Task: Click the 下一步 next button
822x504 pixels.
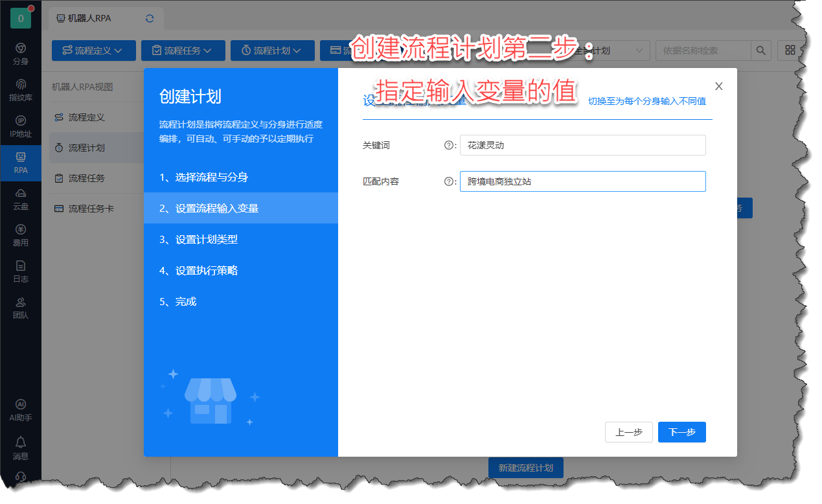Action: [681, 432]
